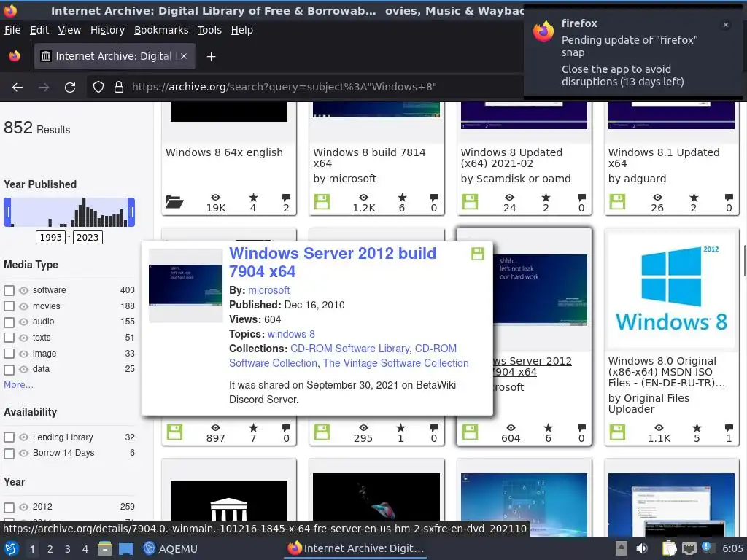The image size is (747, 560).
Task: Click views eye icon showing 1.1K
Action: [659, 427]
